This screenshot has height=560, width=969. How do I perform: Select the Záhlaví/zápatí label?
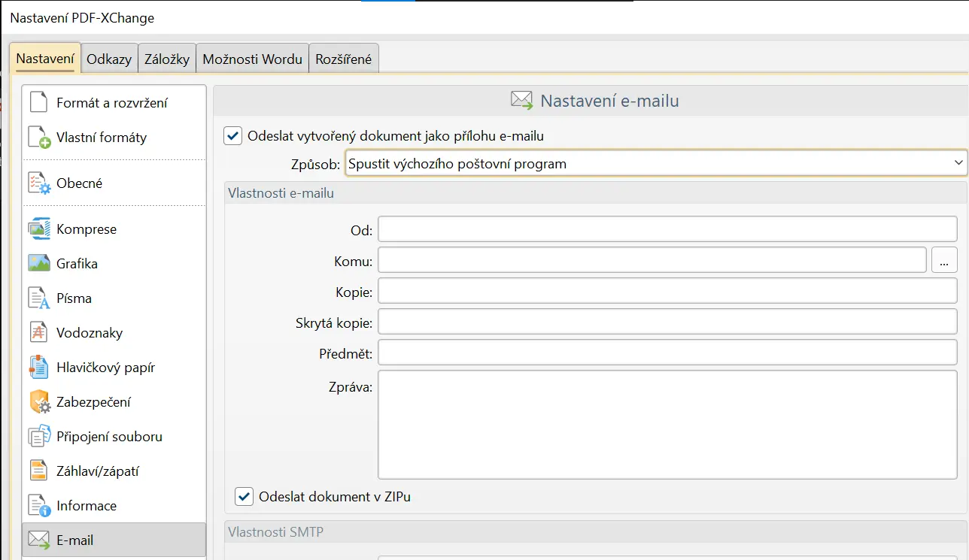[98, 471]
